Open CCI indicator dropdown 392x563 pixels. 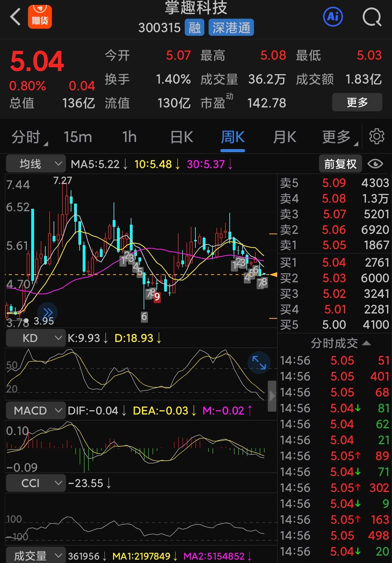point(36,483)
